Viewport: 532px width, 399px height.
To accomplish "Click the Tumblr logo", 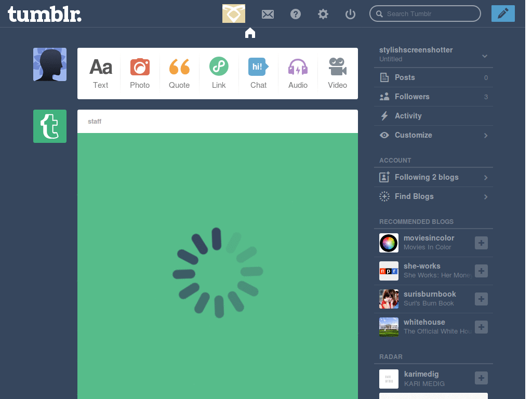I will tap(45, 14).
